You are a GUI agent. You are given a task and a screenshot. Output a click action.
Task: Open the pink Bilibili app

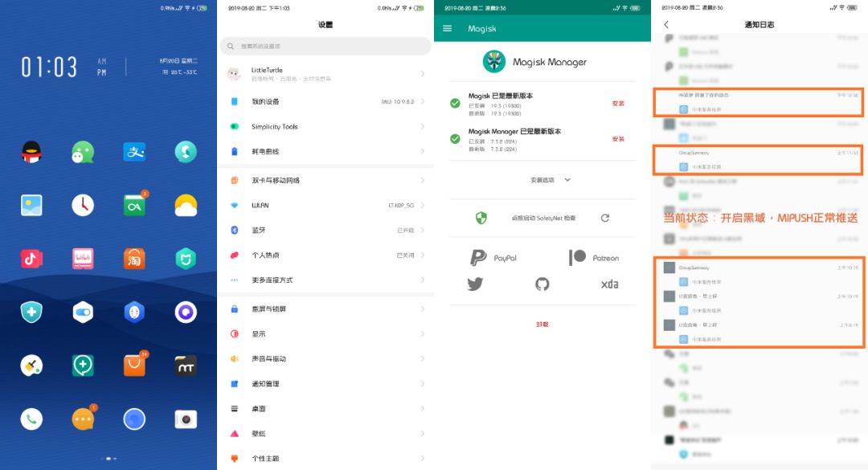click(83, 259)
